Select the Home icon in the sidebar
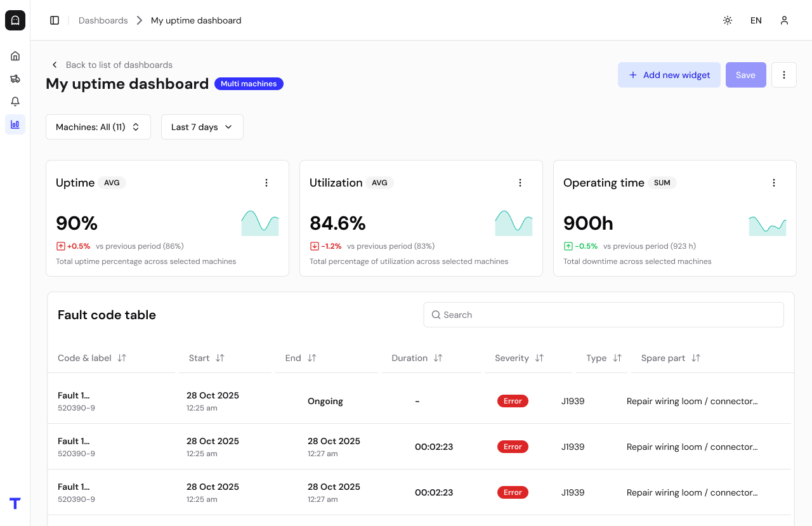The image size is (812, 526). click(15, 56)
